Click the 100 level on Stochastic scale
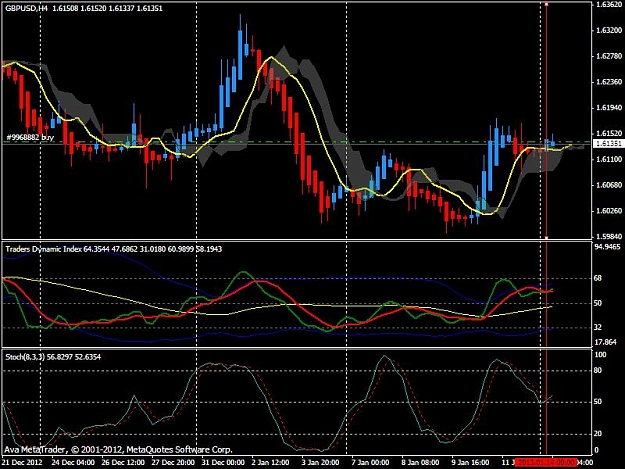The image size is (625, 469). pyautogui.click(x=600, y=354)
